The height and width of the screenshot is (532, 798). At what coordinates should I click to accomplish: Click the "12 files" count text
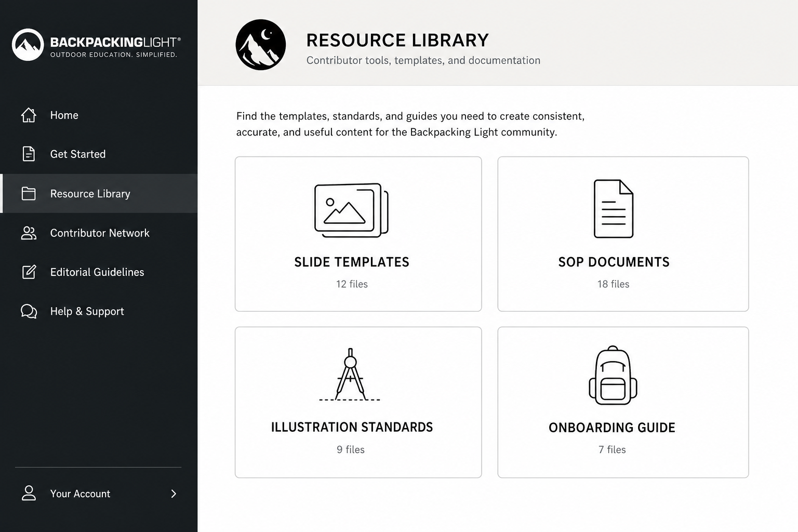click(352, 284)
